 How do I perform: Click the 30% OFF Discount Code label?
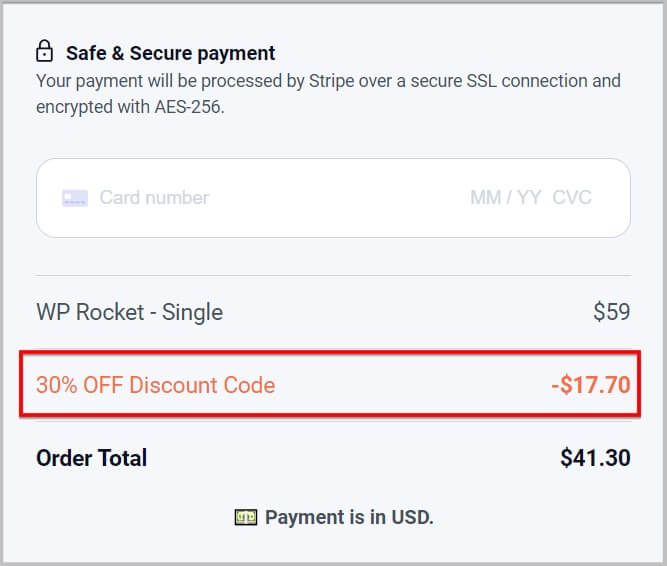click(x=155, y=384)
